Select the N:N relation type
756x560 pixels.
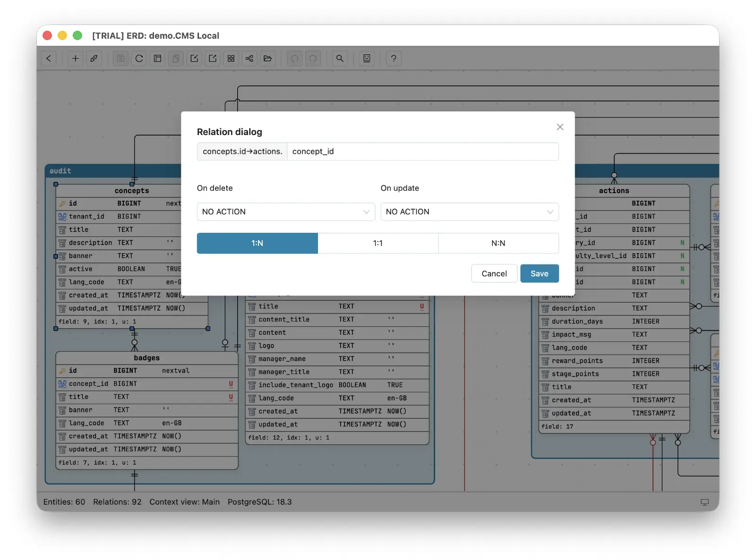pyautogui.click(x=498, y=243)
